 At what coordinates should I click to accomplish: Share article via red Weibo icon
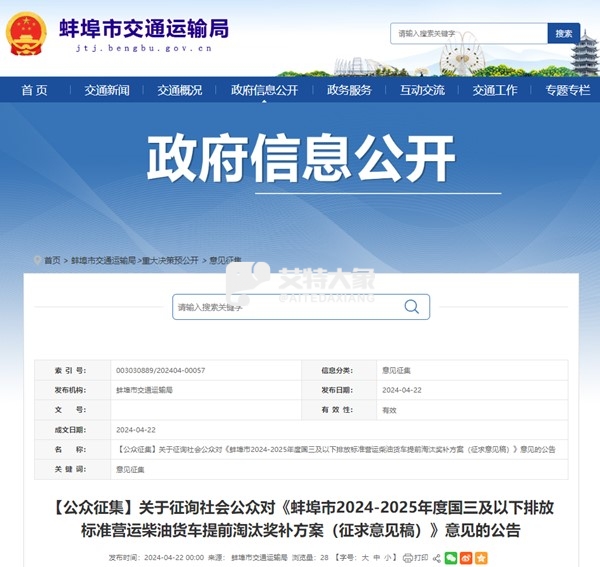click(468, 557)
